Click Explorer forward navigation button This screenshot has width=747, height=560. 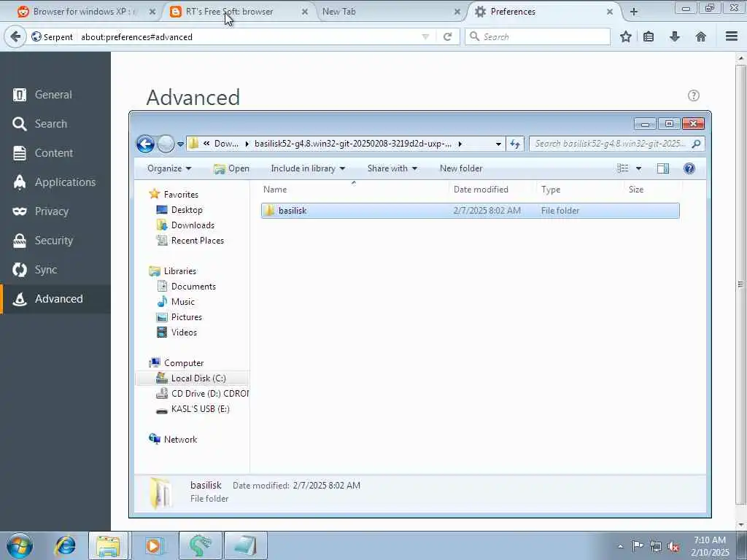tap(166, 144)
